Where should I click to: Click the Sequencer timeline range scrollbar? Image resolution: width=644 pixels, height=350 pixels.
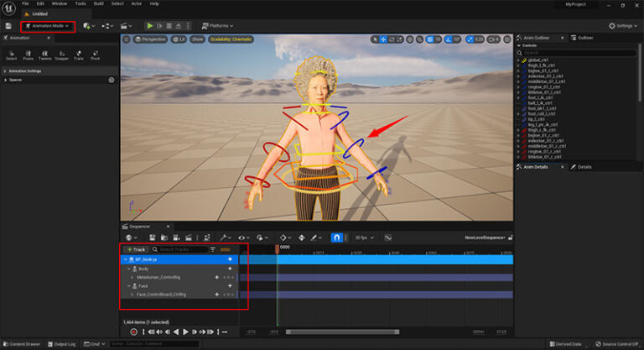[342, 332]
